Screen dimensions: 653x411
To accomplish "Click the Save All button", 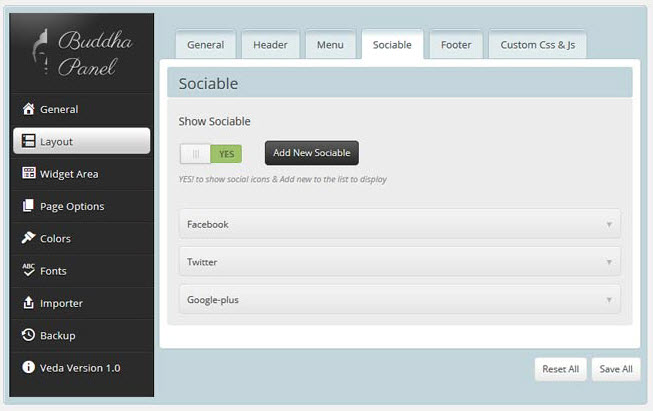I will coord(616,369).
